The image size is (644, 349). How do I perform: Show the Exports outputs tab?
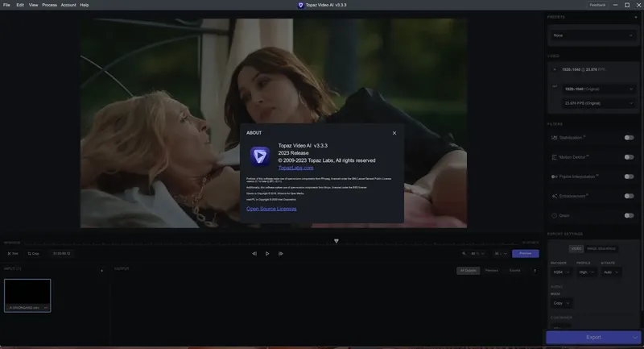tap(514, 271)
